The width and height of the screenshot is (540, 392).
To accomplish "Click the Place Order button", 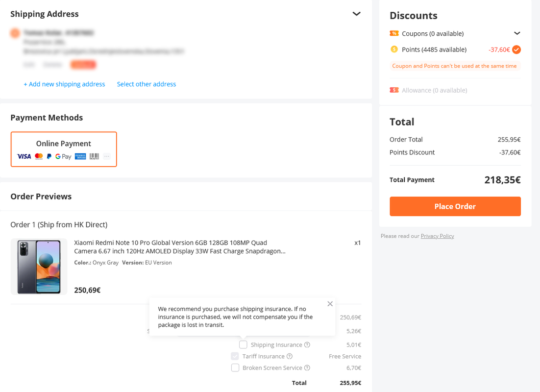I will click(455, 206).
